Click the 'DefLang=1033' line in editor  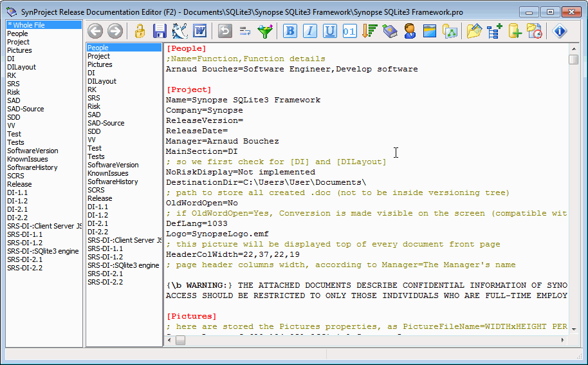click(197, 223)
